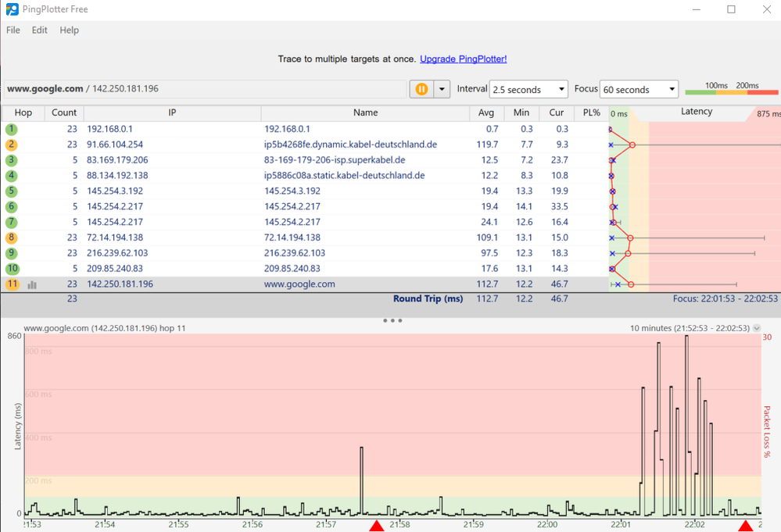The height and width of the screenshot is (532, 781).
Task: Select hop 9 green circle icon
Action: click(12, 253)
